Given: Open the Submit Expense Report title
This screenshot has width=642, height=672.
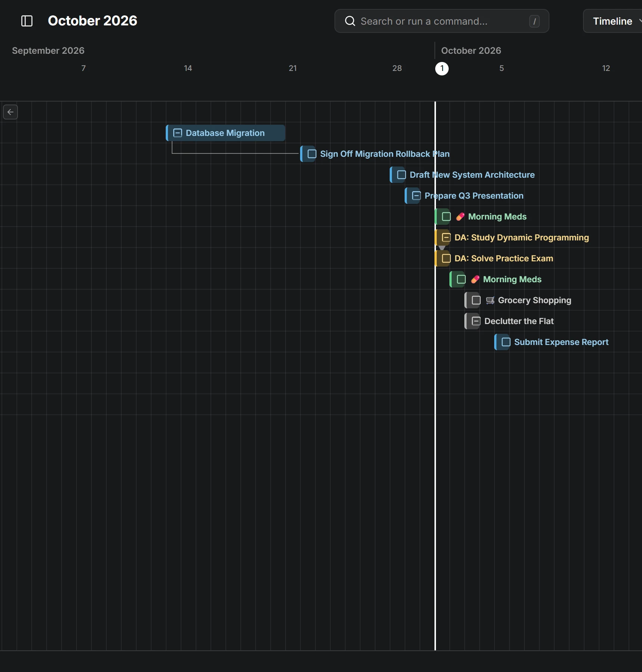Looking at the screenshot, I should (561, 342).
